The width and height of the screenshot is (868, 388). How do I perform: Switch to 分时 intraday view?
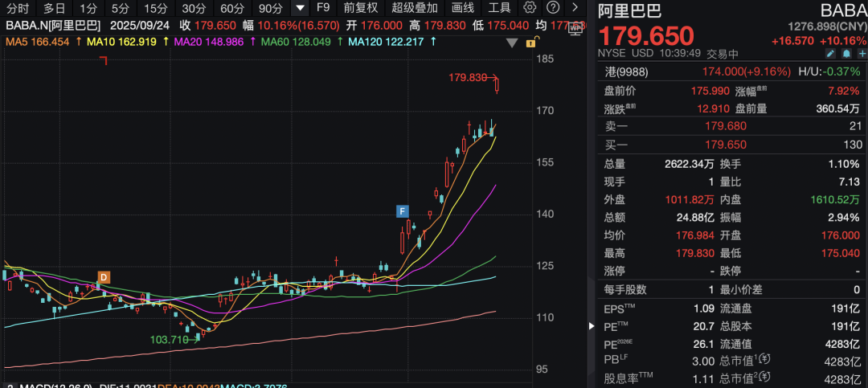17,8
